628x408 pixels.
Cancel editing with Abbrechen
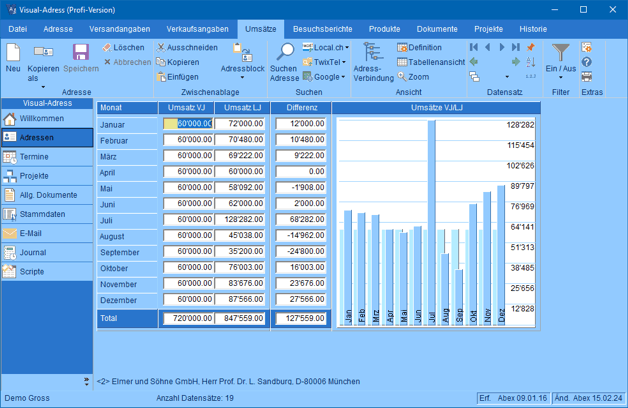[x=127, y=62]
